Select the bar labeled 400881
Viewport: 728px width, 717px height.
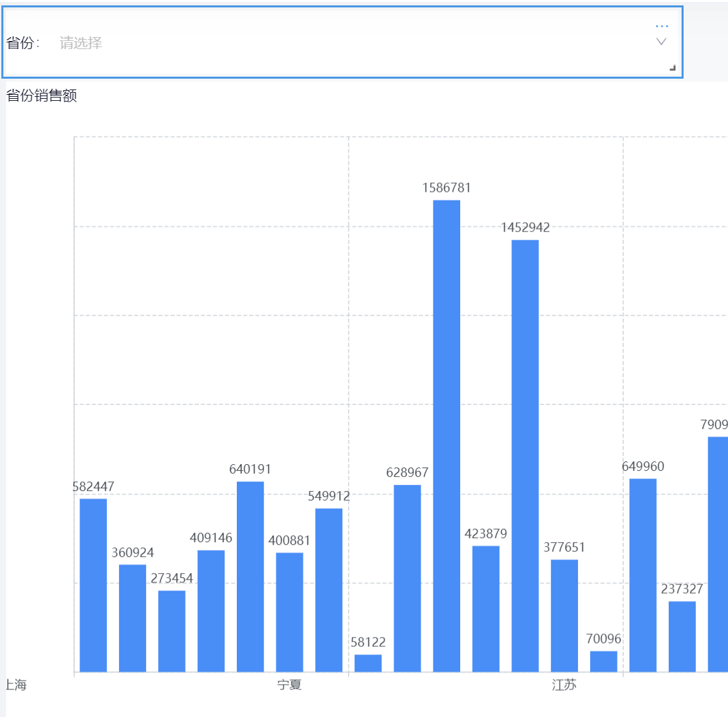coord(289,612)
